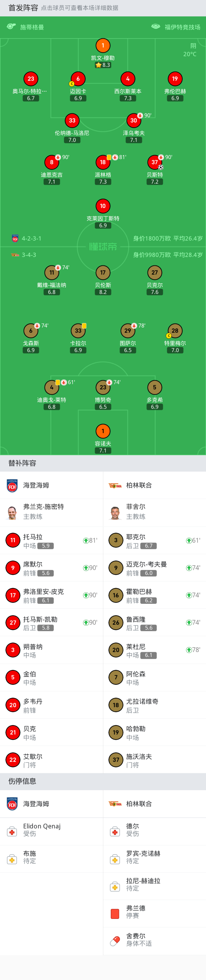Open goalkeeper 容诺夫 player marker
This screenshot has width=206, height=980.
click(x=103, y=431)
